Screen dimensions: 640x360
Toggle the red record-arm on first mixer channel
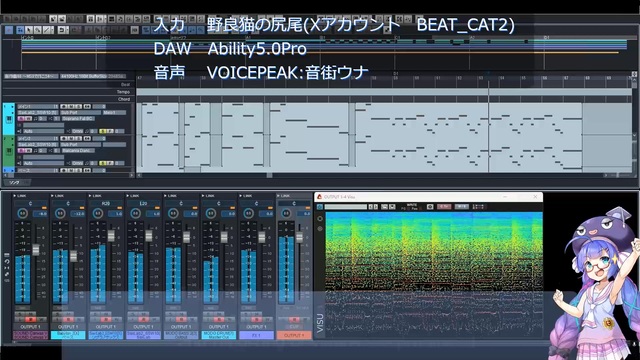[x=30, y=319]
